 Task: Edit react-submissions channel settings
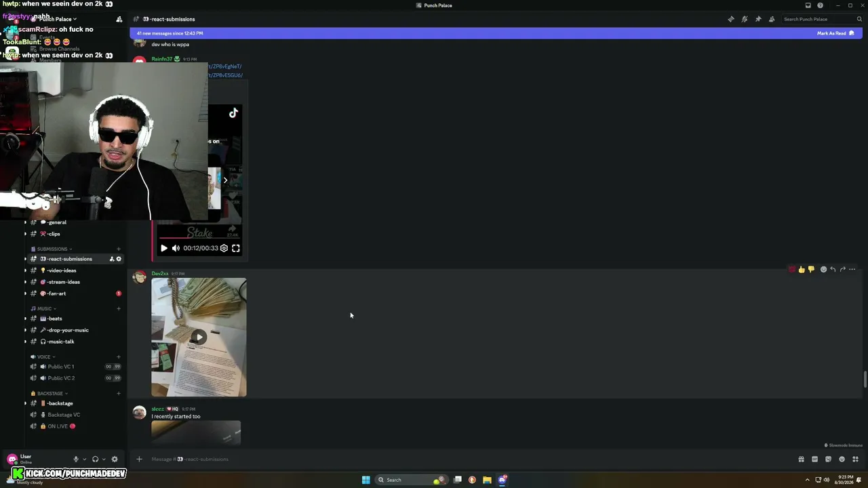[119, 259]
